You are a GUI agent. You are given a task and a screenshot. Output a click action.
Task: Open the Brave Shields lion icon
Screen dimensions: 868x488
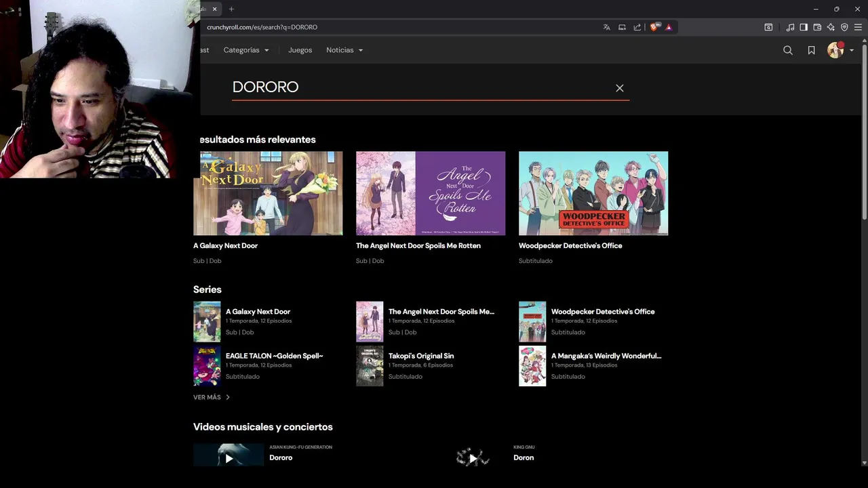(x=654, y=27)
